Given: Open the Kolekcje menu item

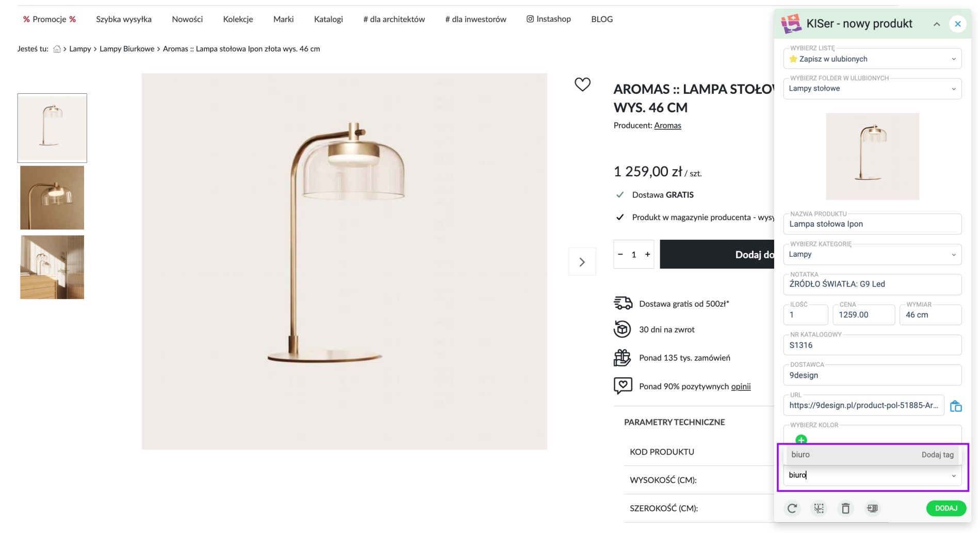Looking at the screenshot, I should [238, 19].
